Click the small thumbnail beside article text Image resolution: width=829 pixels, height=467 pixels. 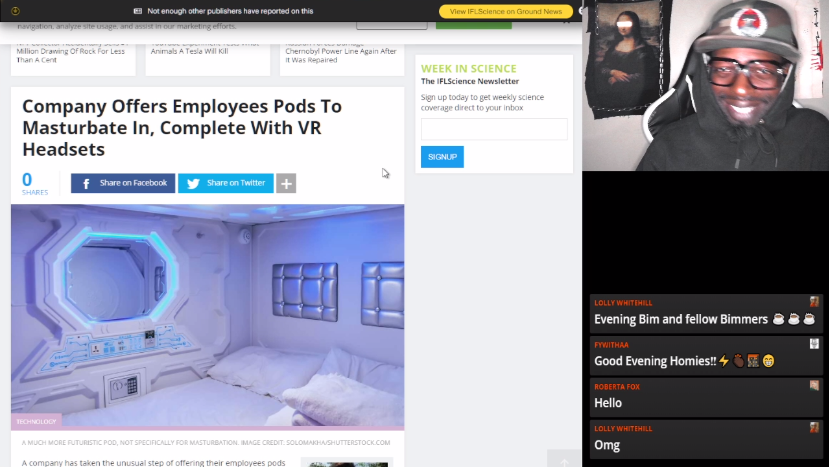tap(344, 462)
